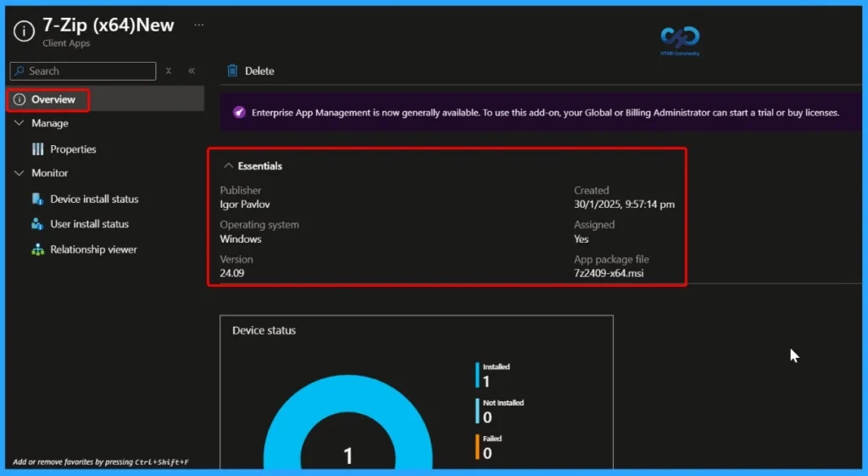
Task: Click the info icon beside 7-Zip title
Action: 24,31
